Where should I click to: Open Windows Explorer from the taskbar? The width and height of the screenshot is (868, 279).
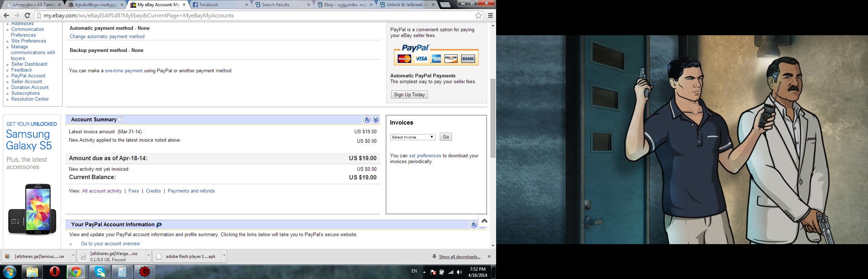(32, 272)
